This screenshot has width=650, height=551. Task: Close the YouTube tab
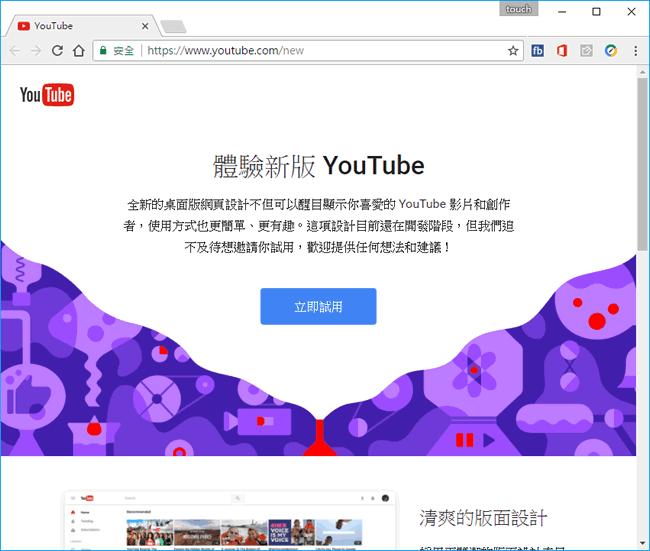145,25
